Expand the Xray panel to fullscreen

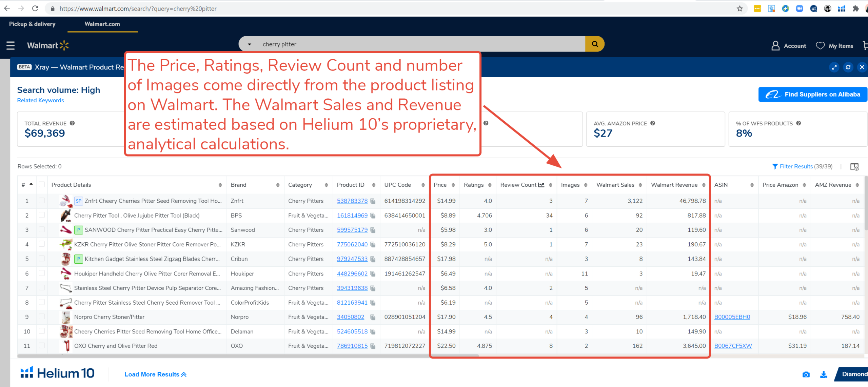coord(834,67)
